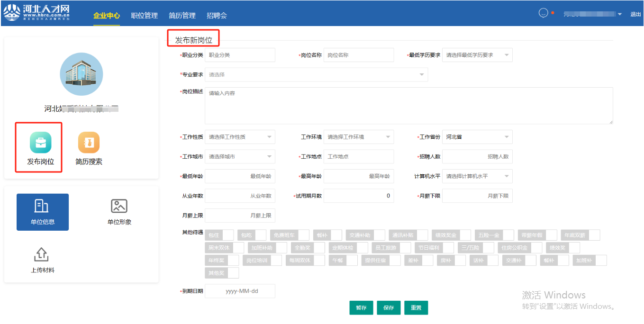This screenshot has height=324, width=644.
Task: Select the 单位信息 building icon
Action: pyautogui.click(x=42, y=206)
